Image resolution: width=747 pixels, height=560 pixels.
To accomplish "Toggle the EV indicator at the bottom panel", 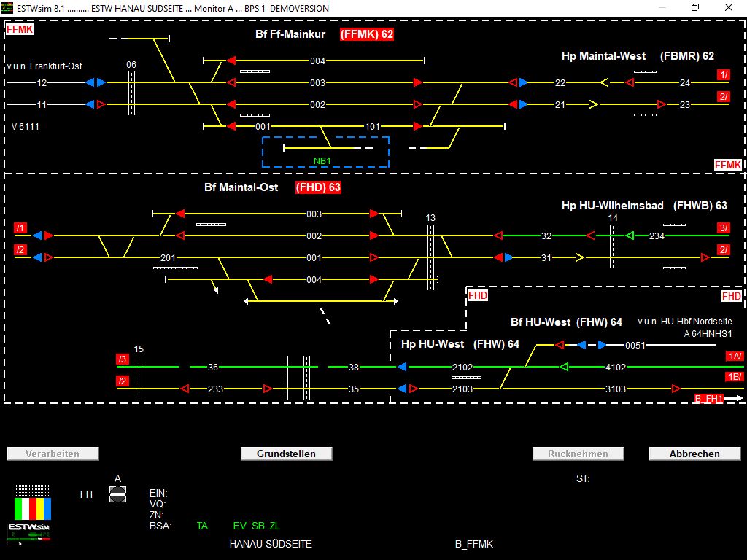I will (x=239, y=526).
